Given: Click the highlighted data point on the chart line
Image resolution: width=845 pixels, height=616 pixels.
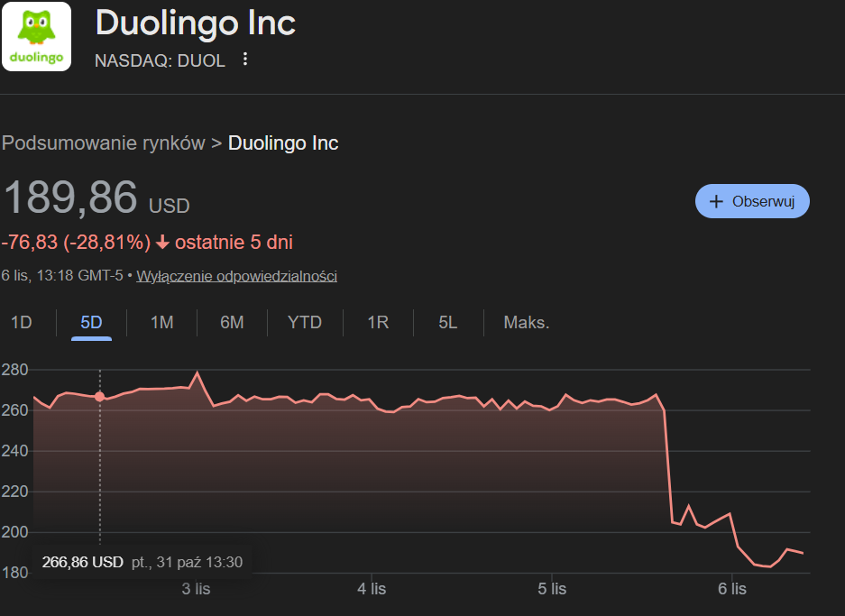Looking at the screenshot, I should [x=99, y=397].
